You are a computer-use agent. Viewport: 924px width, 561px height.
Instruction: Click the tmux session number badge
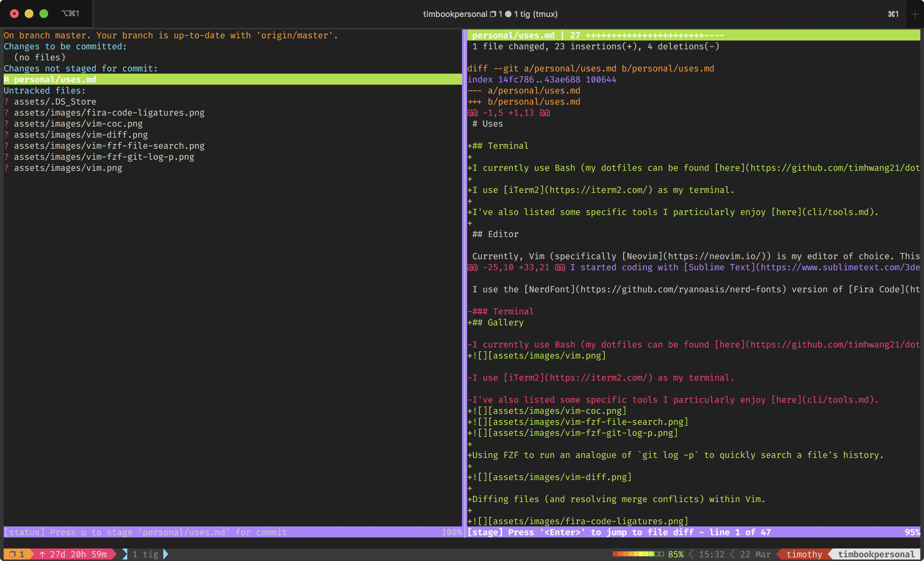[x=17, y=554]
